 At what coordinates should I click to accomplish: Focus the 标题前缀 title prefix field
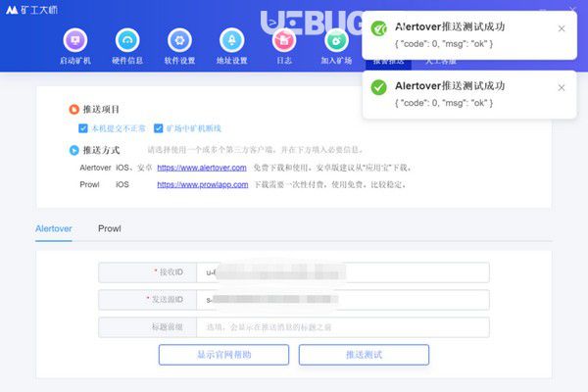pyautogui.click(x=343, y=327)
